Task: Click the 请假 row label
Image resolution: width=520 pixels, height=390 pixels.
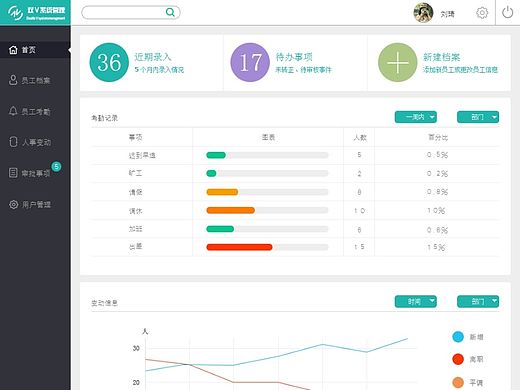Action: pos(135,192)
